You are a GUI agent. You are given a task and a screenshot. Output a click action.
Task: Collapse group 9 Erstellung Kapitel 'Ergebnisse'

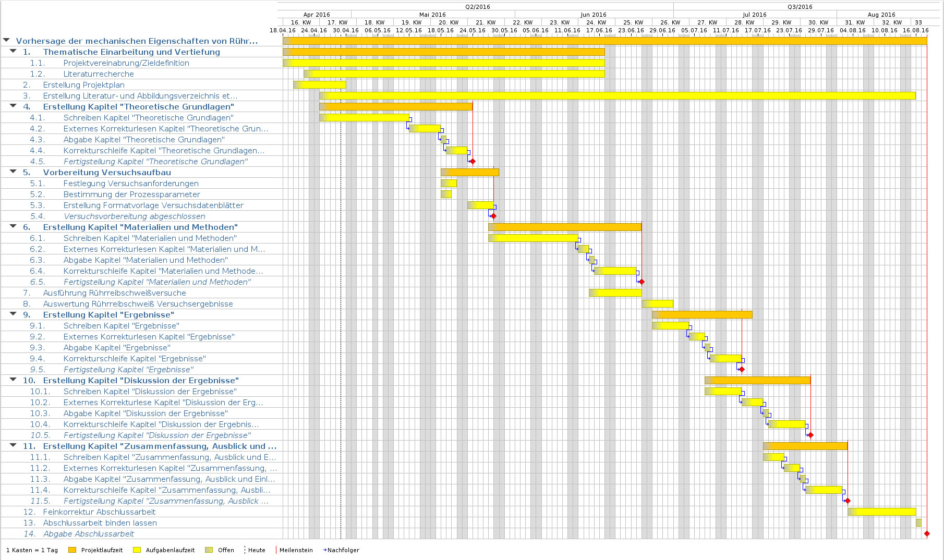13,314
